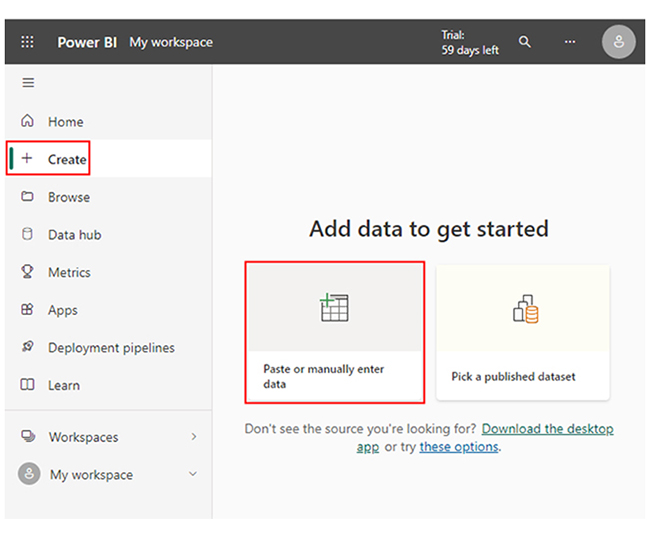Click the table-with-plus data entry icon
This screenshot has height=536, width=650.
point(334,307)
